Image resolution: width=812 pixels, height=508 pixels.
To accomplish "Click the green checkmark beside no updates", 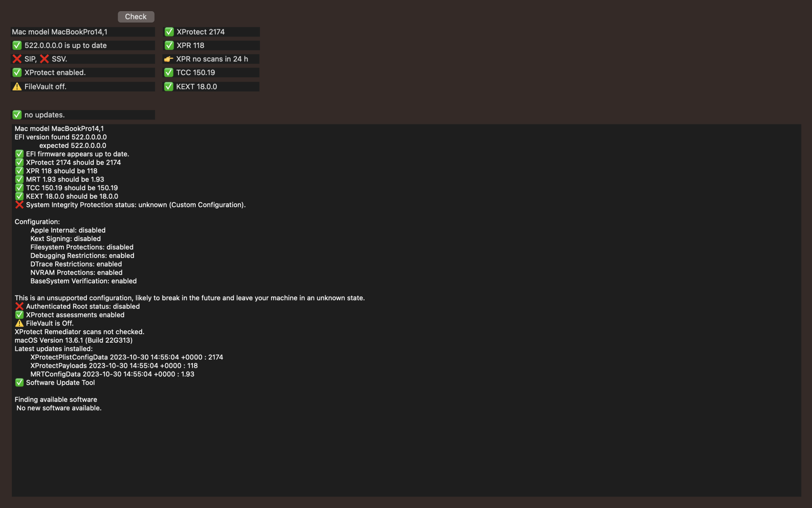I will point(17,115).
